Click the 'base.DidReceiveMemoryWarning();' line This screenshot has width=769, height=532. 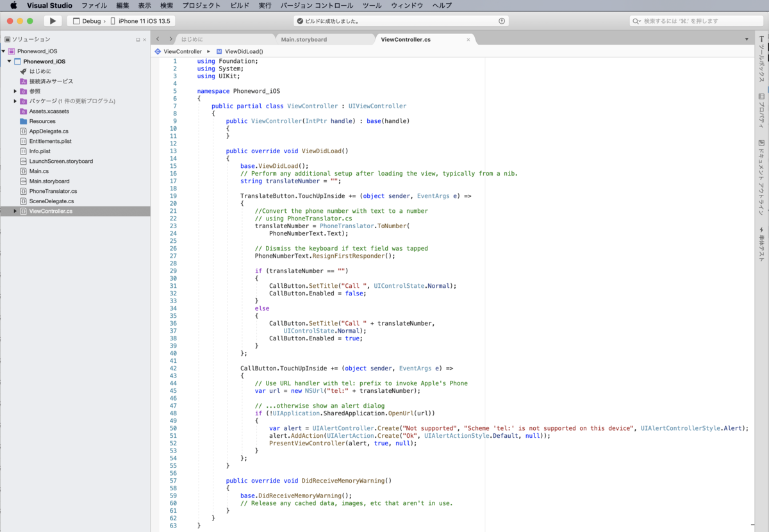(x=296, y=495)
